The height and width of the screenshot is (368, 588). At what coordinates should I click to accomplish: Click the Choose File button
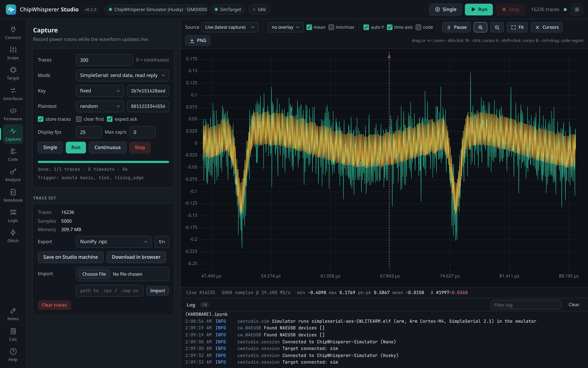point(94,274)
